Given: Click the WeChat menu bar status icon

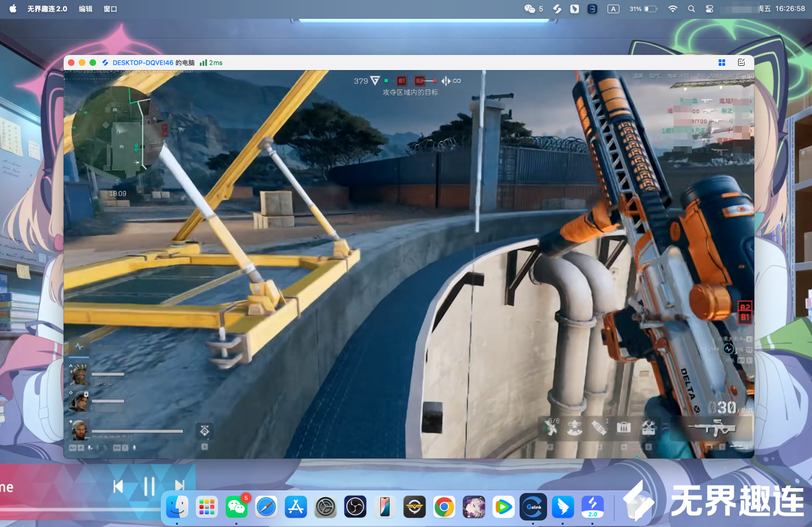Looking at the screenshot, I should tap(530, 9).
